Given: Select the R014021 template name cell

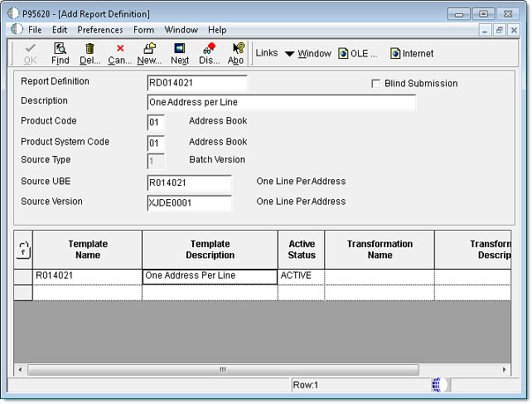Looking at the screenshot, I should pyautogui.click(x=88, y=275).
